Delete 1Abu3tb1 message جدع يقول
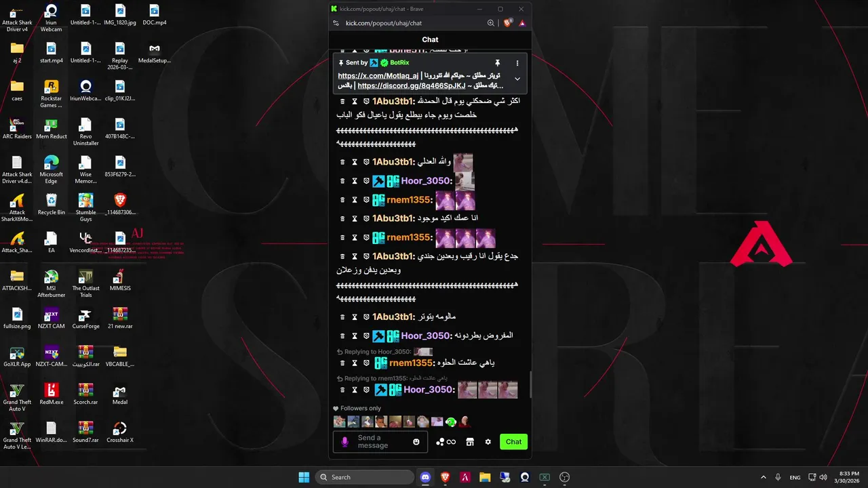This screenshot has height=488, width=868. click(x=342, y=256)
